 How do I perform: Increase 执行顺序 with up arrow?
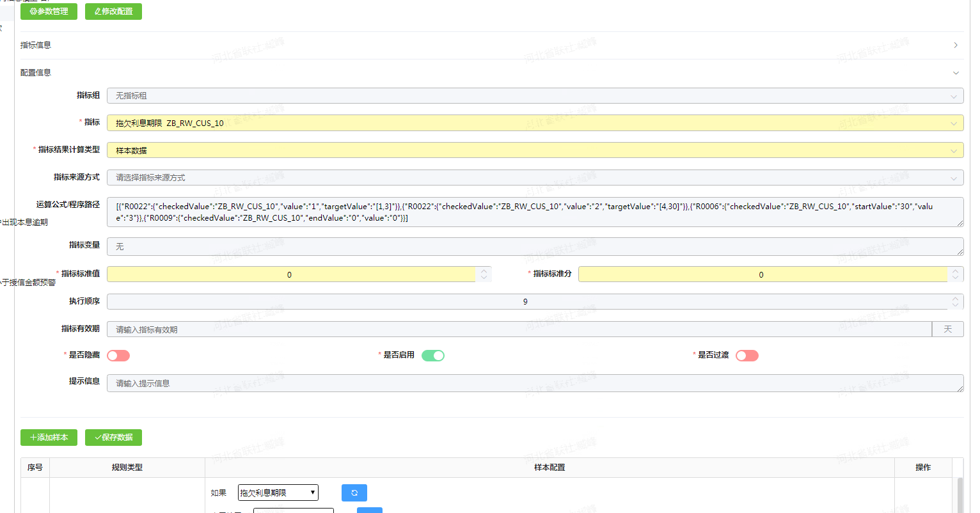[956, 298]
